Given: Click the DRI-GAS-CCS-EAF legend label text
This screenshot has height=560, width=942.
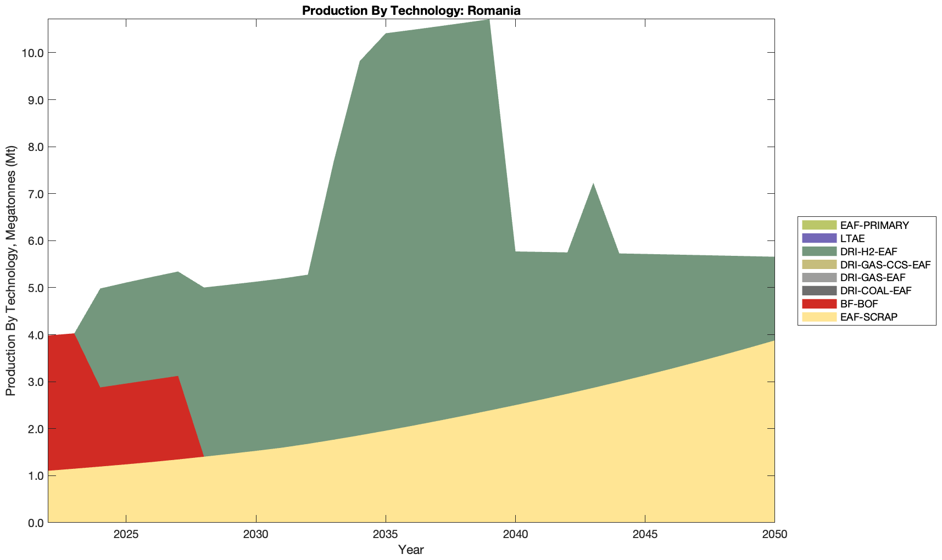Looking at the screenshot, I should click(885, 265).
